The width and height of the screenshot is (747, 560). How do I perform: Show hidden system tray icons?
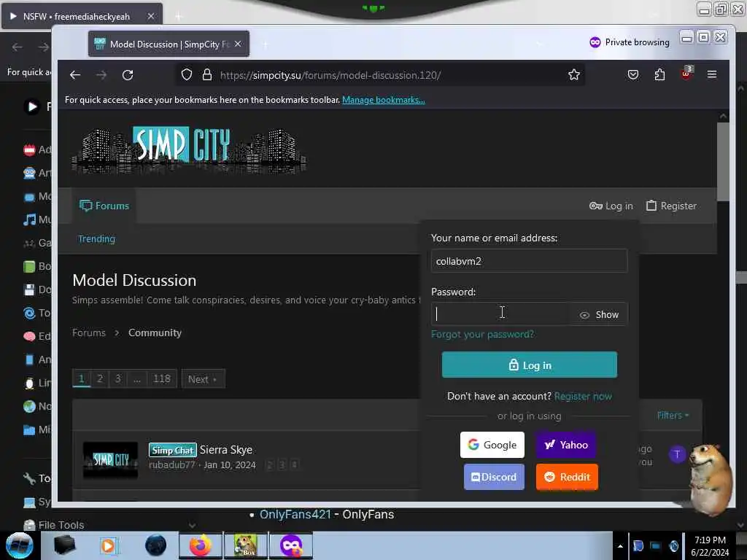click(x=620, y=546)
